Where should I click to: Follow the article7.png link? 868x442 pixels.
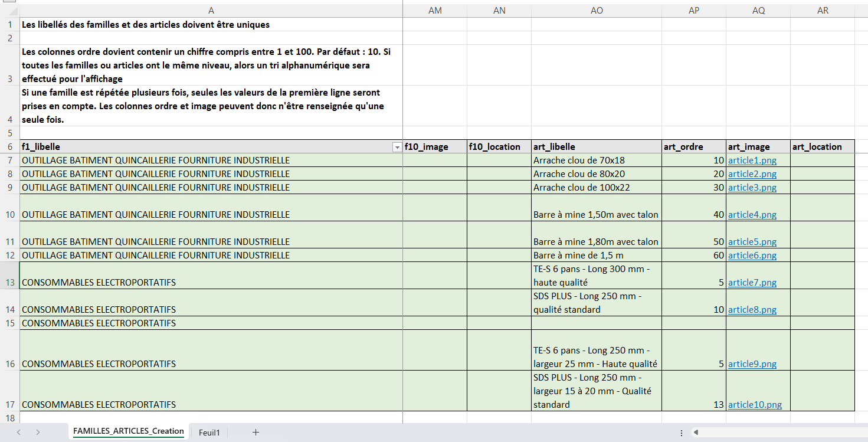[x=752, y=283]
